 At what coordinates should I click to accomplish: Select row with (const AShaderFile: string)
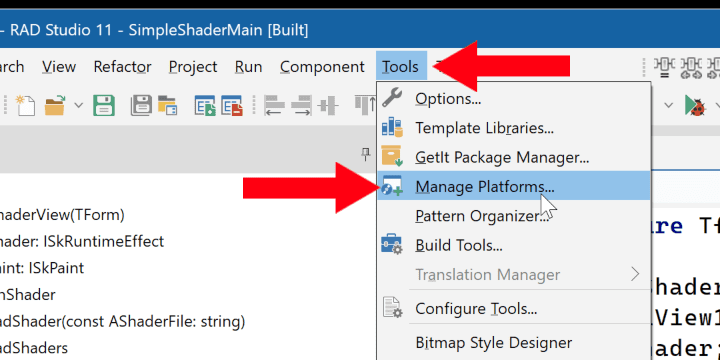point(123,321)
